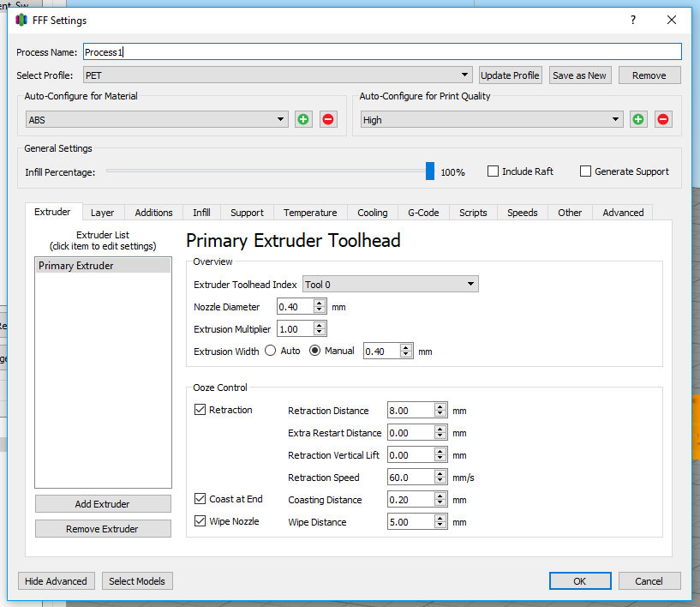Decrease Extrusion Multiplier with the down arrow

(319, 333)
